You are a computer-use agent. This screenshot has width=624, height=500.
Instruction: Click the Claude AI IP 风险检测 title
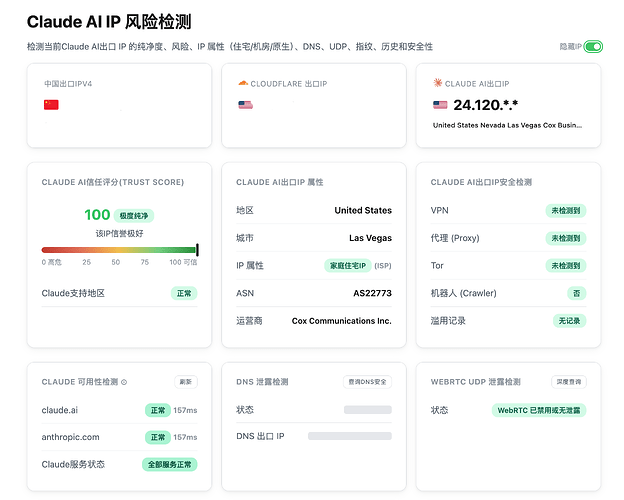[109, 21]
